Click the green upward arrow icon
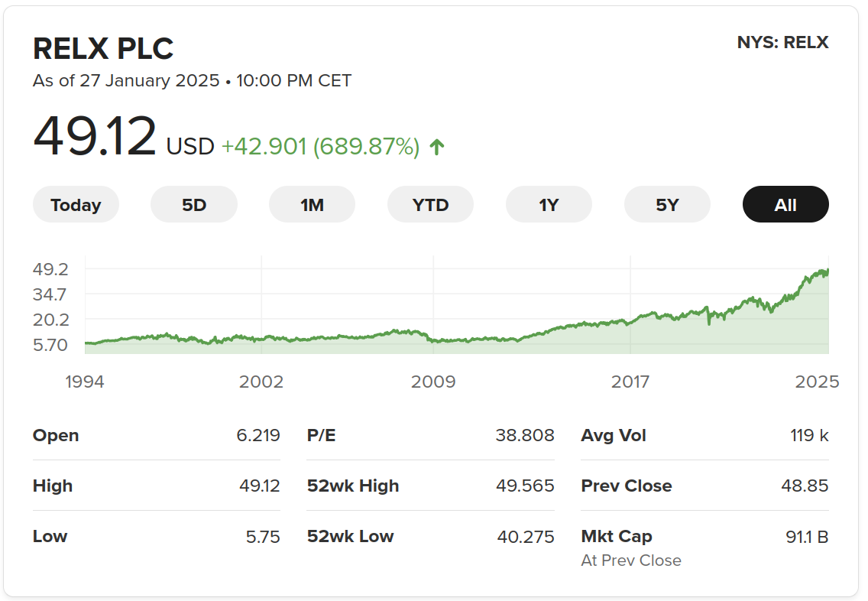Screen dimensions: 868x601 coord(436,147)
